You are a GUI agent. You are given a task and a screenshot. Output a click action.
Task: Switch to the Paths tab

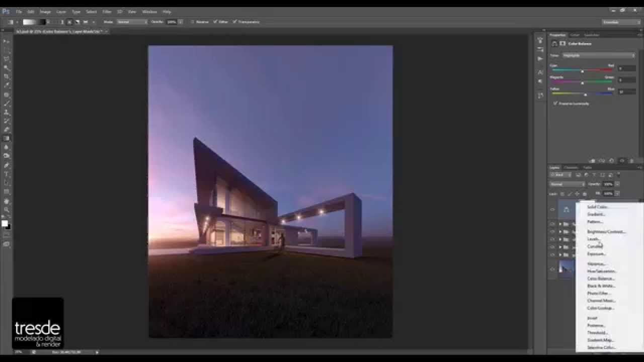click(587, 167)
